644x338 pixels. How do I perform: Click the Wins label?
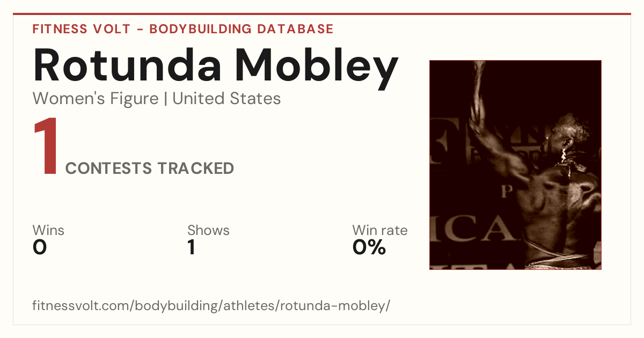coord(48,230)
